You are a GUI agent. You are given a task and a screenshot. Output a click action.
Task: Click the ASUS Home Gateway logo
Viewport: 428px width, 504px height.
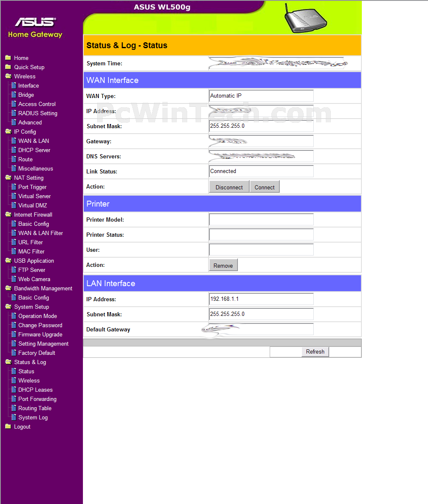point(35,28)
